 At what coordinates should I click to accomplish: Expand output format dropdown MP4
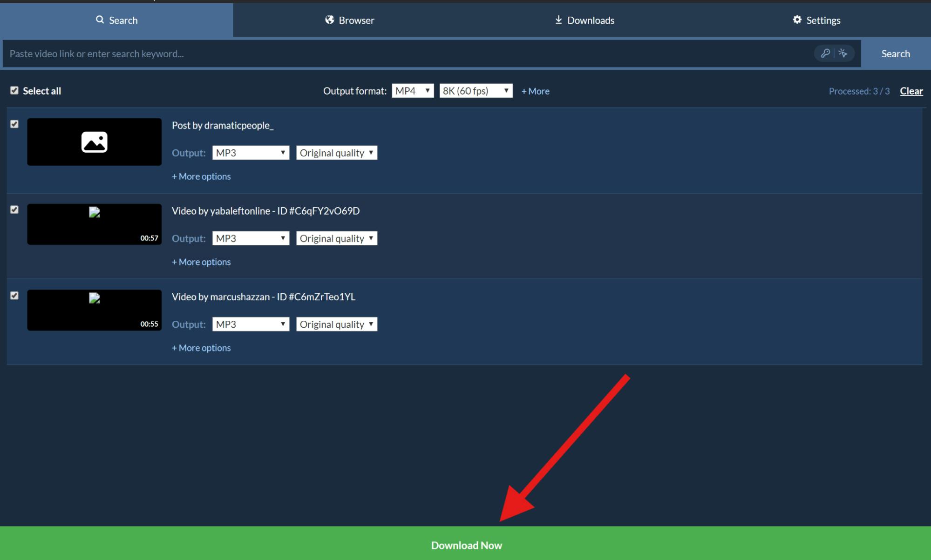[x=412, y=90]
